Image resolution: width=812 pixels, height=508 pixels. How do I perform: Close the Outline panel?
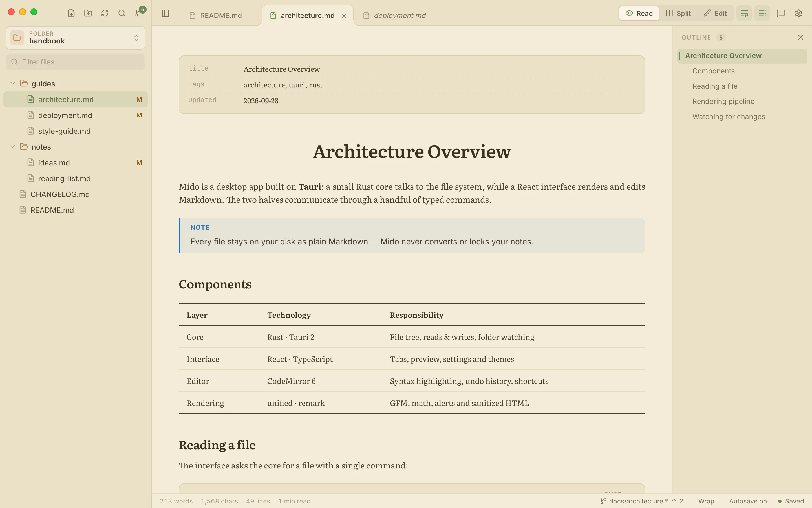click(x=801, y=37)
